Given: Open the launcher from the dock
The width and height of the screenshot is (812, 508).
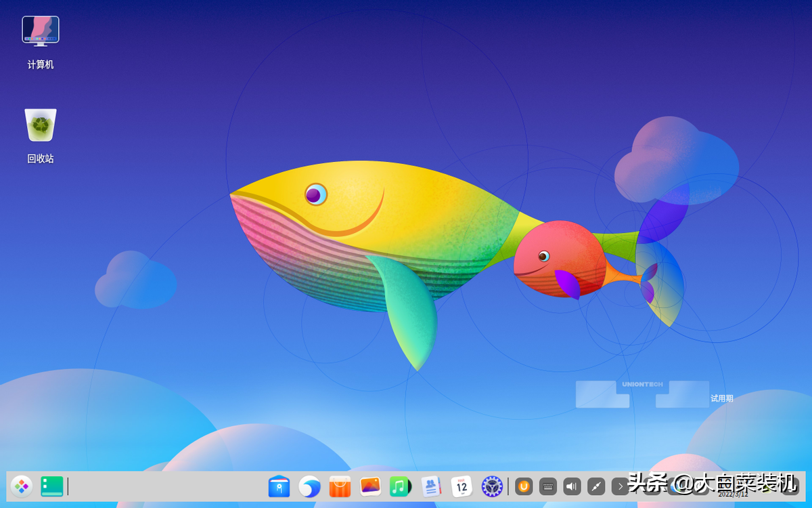Looking at the screenshot, I should [22, 486].
